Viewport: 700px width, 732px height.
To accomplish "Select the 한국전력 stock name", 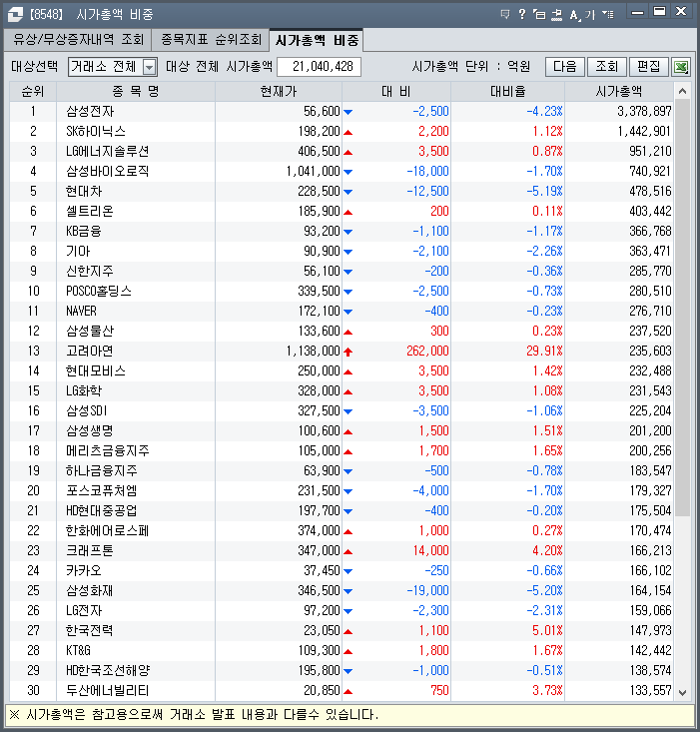I will point(90,631).
